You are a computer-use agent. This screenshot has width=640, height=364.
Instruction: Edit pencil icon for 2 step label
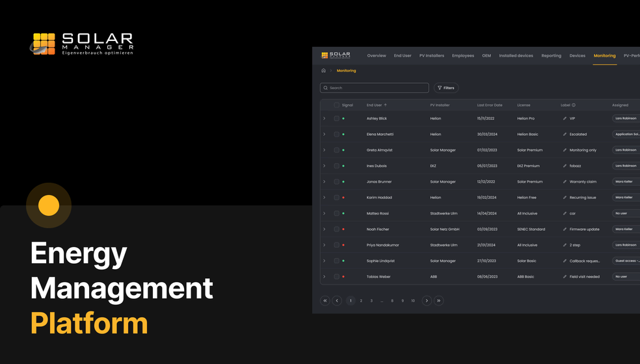pyautogui.click(x=565, y=245)
